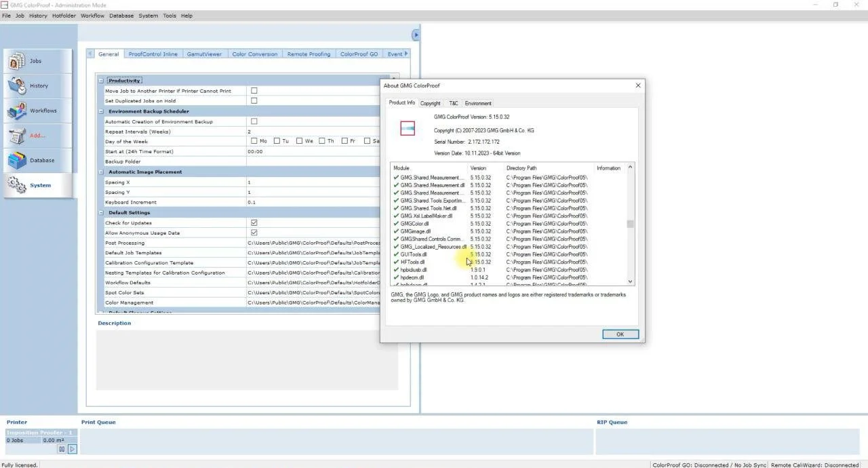Screen dimensions: 868x468
Task: Edit the Repeat Intervals (Weeks) value
Action: pyautogui.click(x=313, y=132)
